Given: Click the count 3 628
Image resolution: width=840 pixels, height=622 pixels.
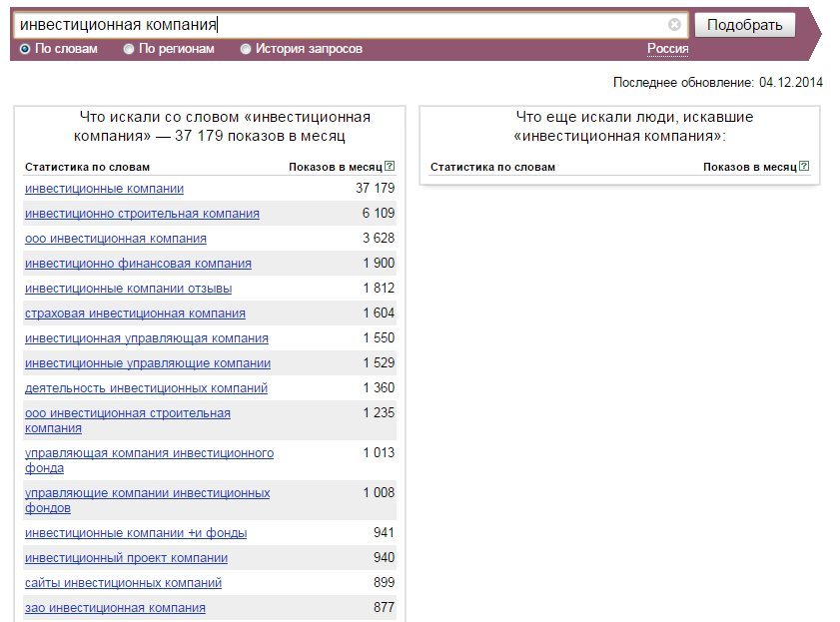Looking at the screenshot, I should (x=379, y=238).
